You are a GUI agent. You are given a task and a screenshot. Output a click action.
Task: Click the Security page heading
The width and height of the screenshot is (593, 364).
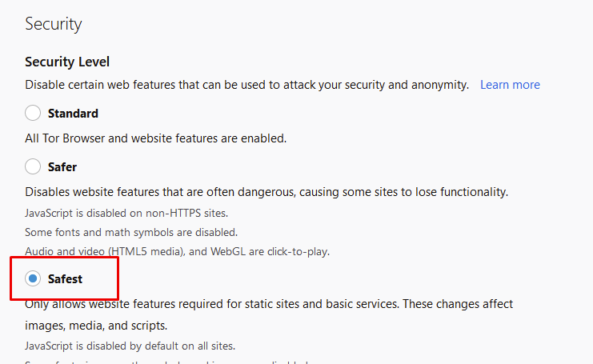pos(53,24)
